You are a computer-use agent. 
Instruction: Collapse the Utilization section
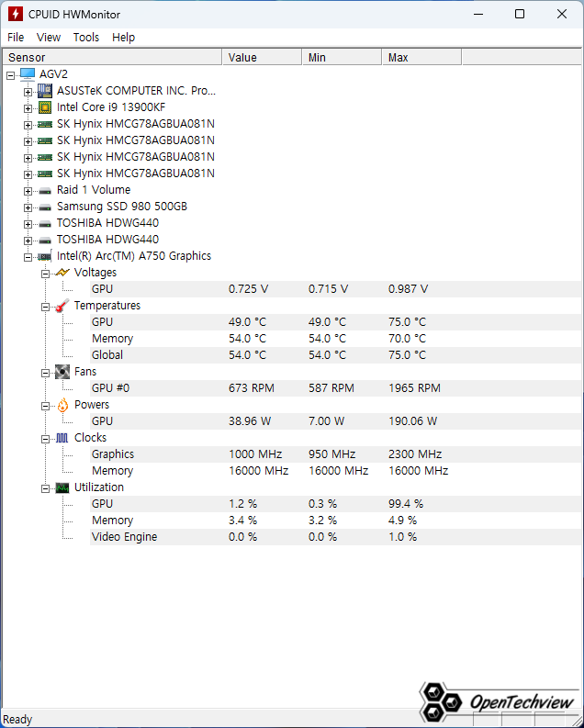[x=45, y=489]
